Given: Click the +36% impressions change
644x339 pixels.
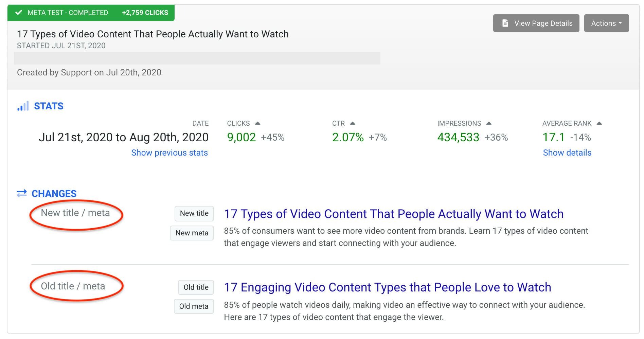Looking at the screenshot, I should pos(496,138).
